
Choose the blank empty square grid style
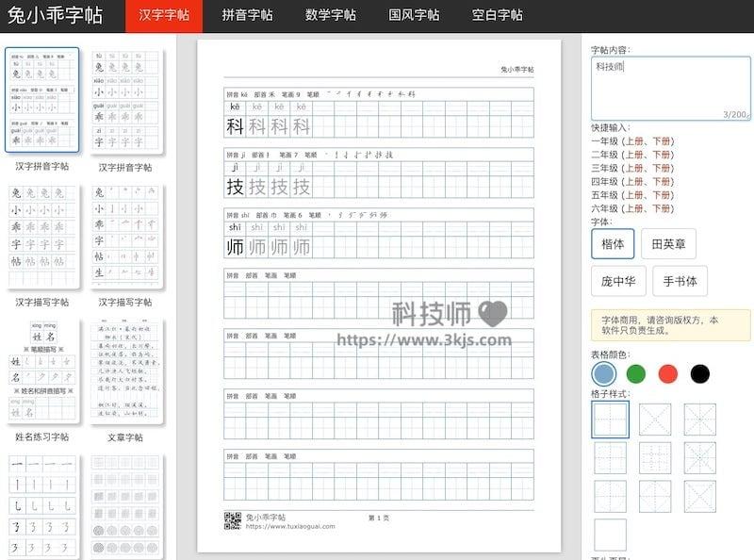tap(610, 535)
